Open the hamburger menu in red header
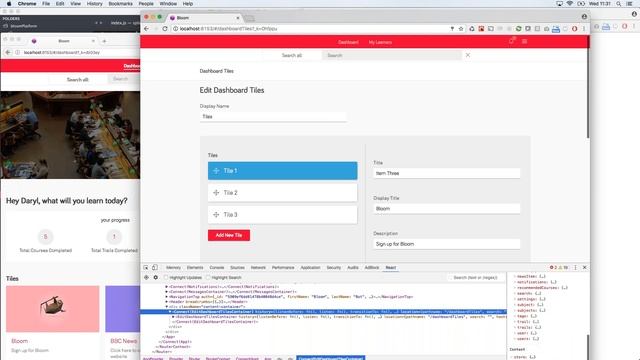 [524, 41]
